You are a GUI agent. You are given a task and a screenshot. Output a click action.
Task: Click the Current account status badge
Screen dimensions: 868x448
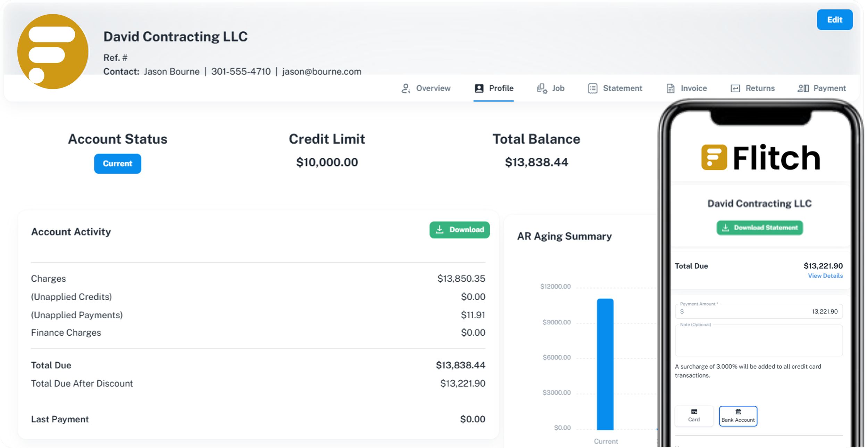118,164
